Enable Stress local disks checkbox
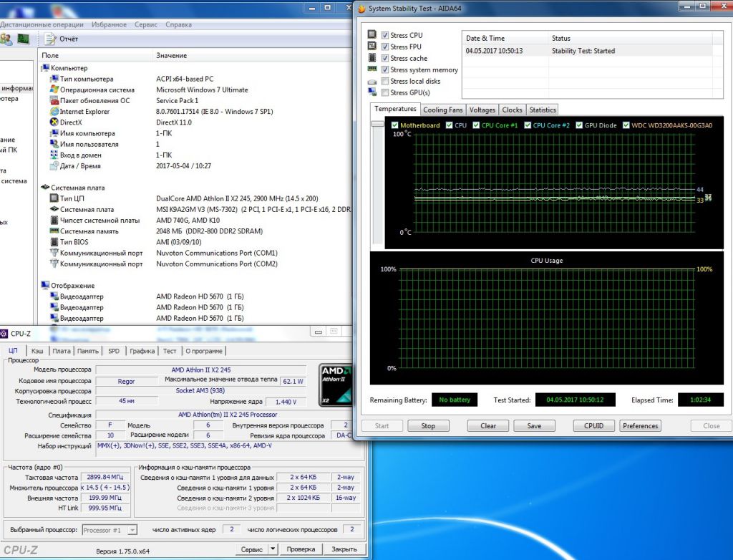733x560 pixels. click(385, 81)
